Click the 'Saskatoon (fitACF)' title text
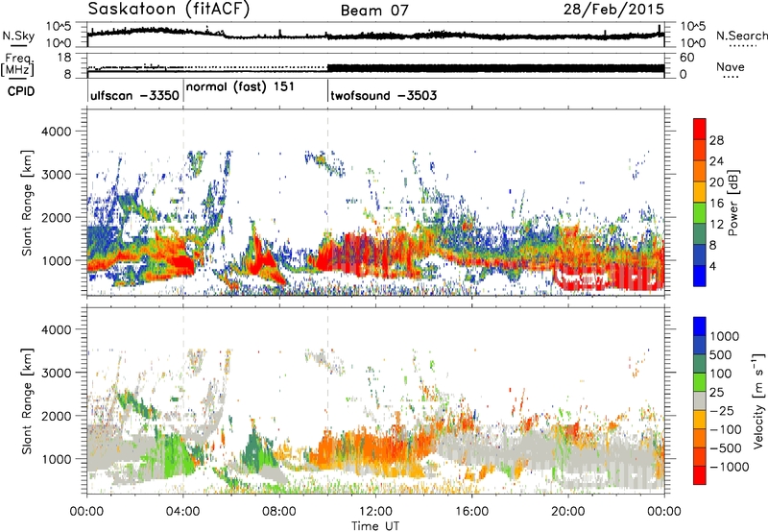This screenshot has width=768, height=532. point(169,10)
